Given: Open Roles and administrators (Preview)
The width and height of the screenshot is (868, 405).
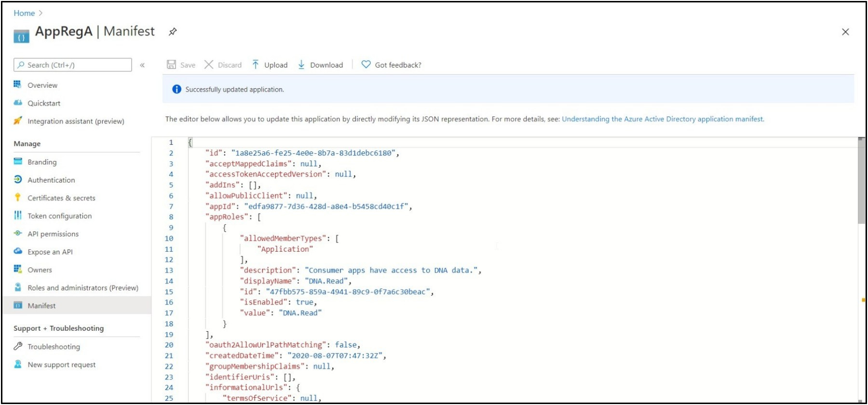Looking at the screenshot, I should pos(83,288).
